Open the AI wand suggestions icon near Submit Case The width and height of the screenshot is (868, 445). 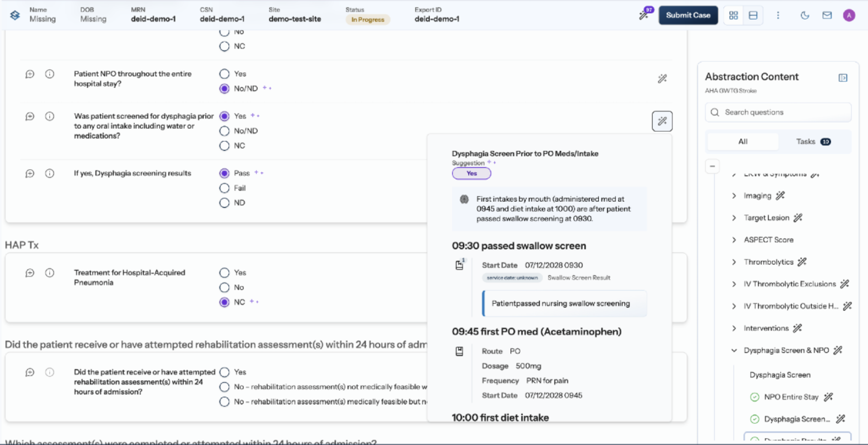tap(643, 14)
